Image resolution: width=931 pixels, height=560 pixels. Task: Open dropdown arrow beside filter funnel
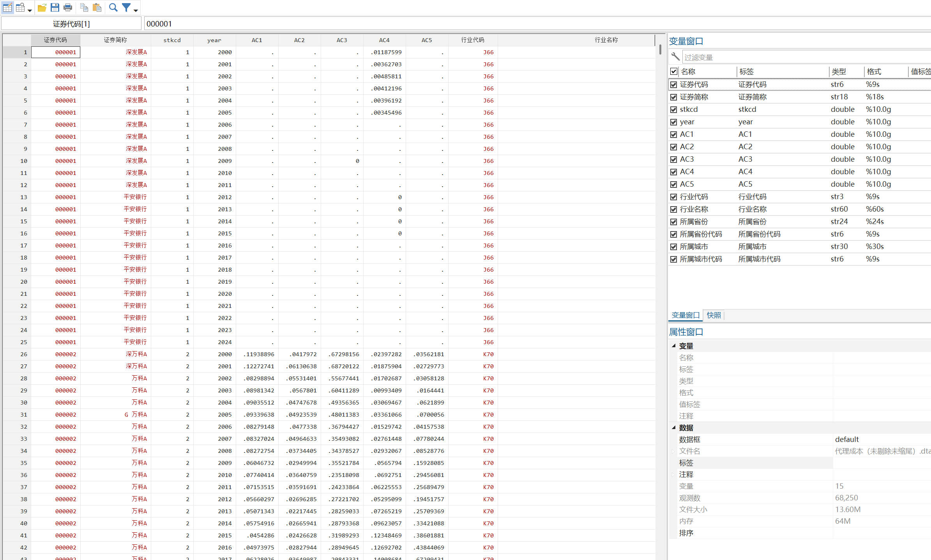point(136,10)
